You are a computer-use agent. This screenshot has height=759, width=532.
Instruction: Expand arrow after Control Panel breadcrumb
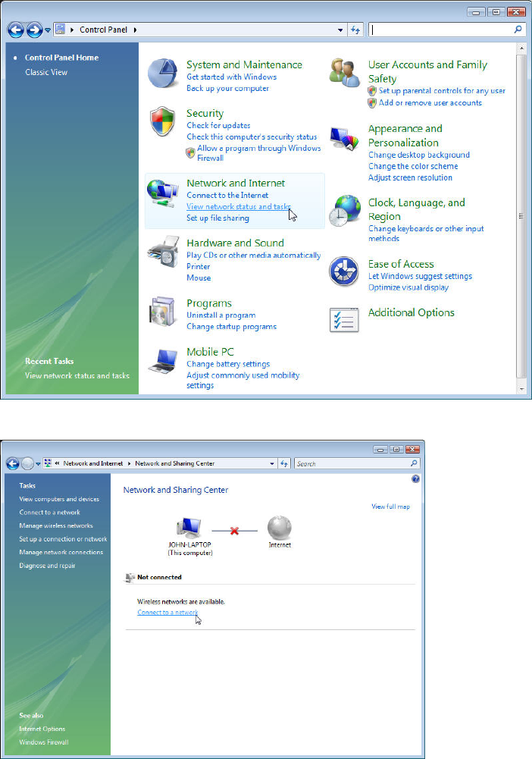pos(135,30)
